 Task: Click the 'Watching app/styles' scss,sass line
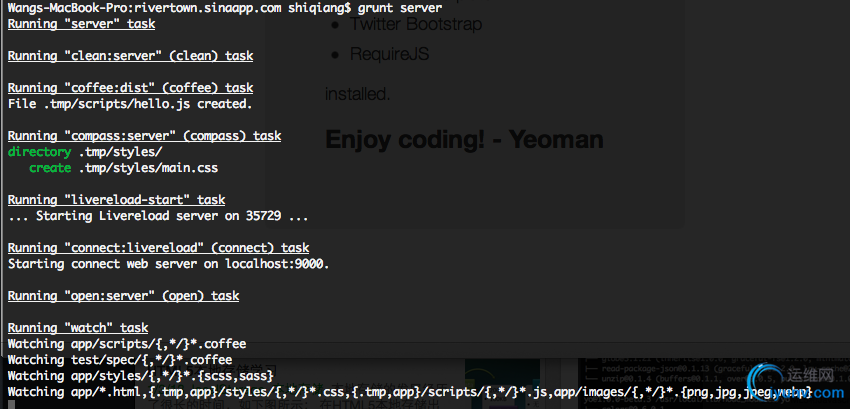[x=137, y=376]
